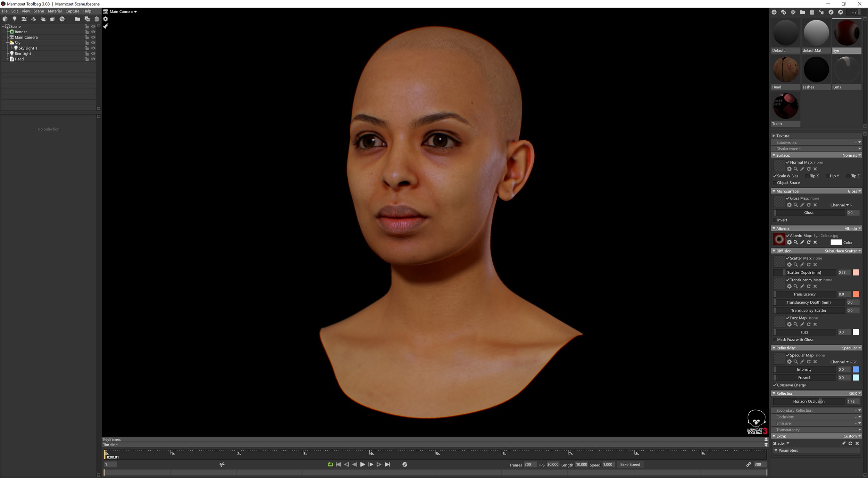
Task: Click the trash icon in the material library toolbar
Action: (812, 12)
